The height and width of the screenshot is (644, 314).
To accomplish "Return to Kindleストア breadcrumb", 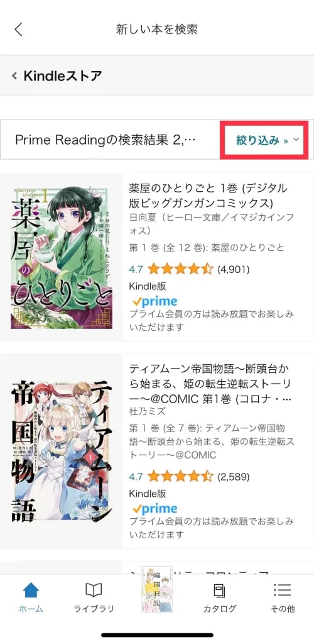I will (x=57, y=75).
